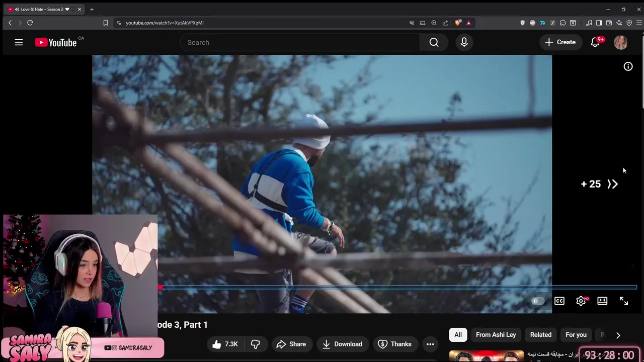This screenshot has height=362, width=644.
Task: Like the video with 7.3K likes
Action: (x=225, y=344)
